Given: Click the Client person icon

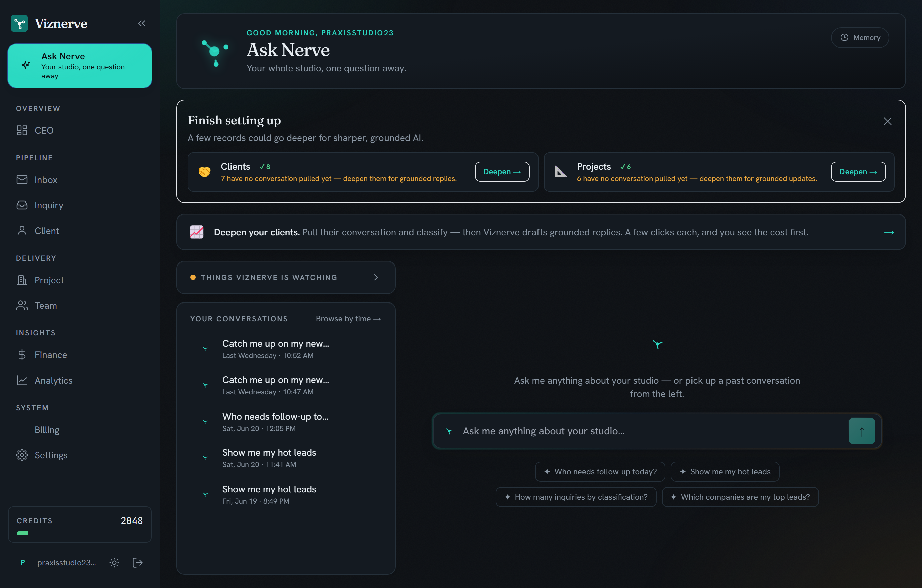Looking at the screenshot, I should tap(22, 231).
